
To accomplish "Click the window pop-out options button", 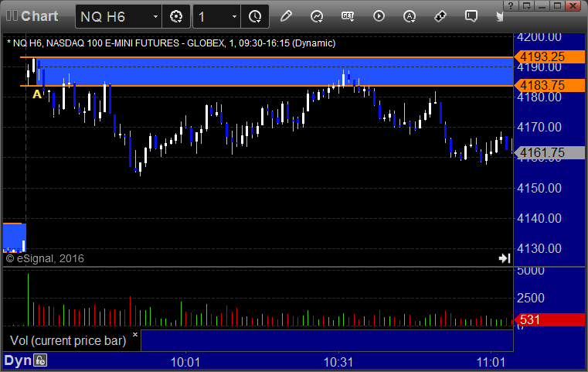I will [x=527, y=5].
